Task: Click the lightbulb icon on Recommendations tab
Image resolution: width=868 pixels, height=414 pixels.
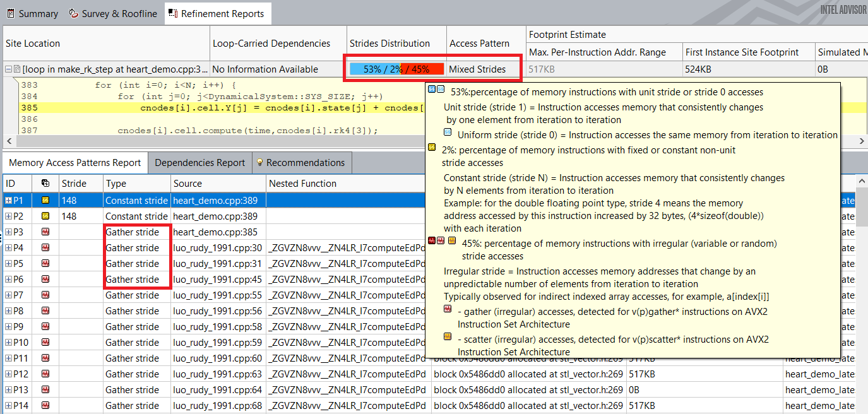Action: 259,163
